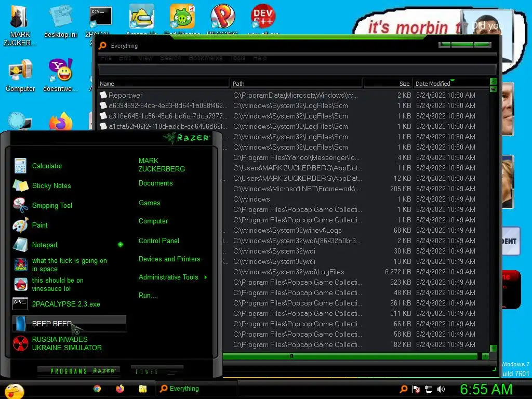The image size is (532, 399).
Task: Open 'what the fuck is going on in space'
Action: (x=68, y=264)
